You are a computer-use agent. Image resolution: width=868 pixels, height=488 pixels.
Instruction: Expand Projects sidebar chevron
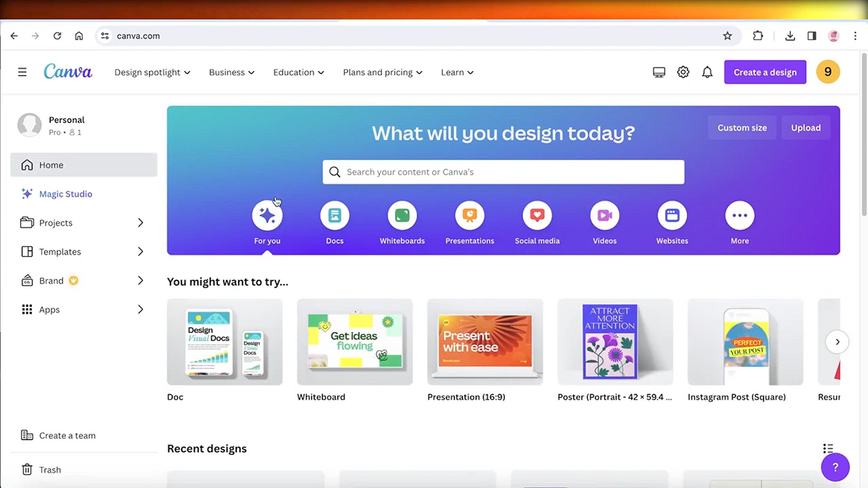[x=141, y=223]
